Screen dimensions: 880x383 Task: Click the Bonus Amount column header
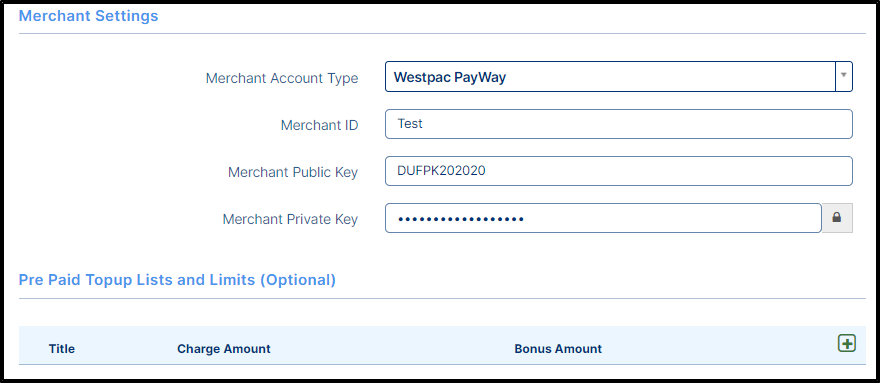coord(558,349)
